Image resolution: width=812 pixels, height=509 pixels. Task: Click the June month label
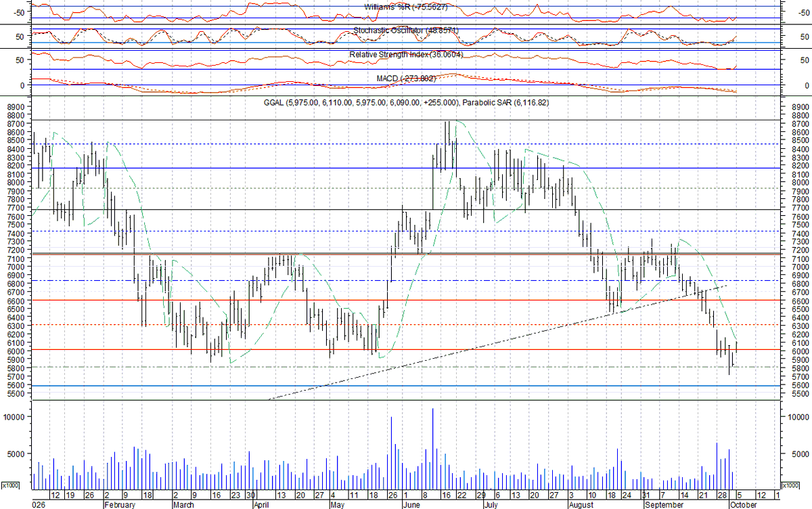(x=412, y=505)
